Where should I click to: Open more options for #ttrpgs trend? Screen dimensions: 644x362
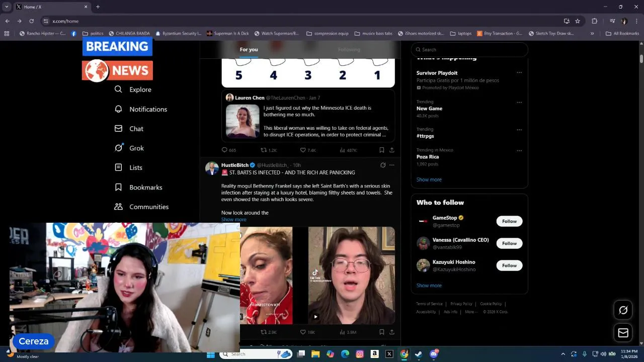519,130
